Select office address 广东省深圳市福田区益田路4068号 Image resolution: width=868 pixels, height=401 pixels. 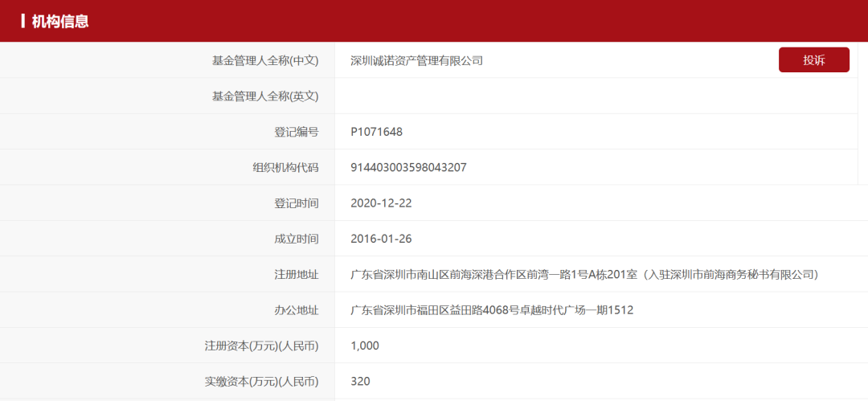click(x=492, y=310)
